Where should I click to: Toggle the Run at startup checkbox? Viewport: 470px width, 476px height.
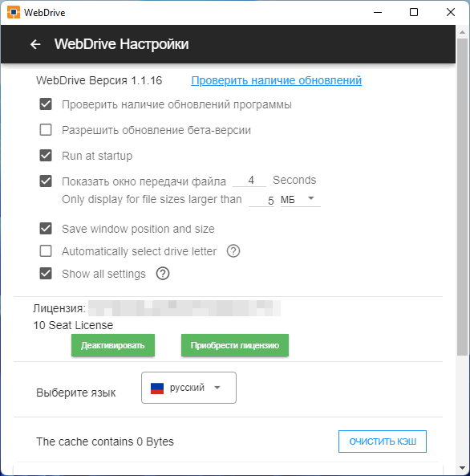pyautogui.click(x=46, y=156)
